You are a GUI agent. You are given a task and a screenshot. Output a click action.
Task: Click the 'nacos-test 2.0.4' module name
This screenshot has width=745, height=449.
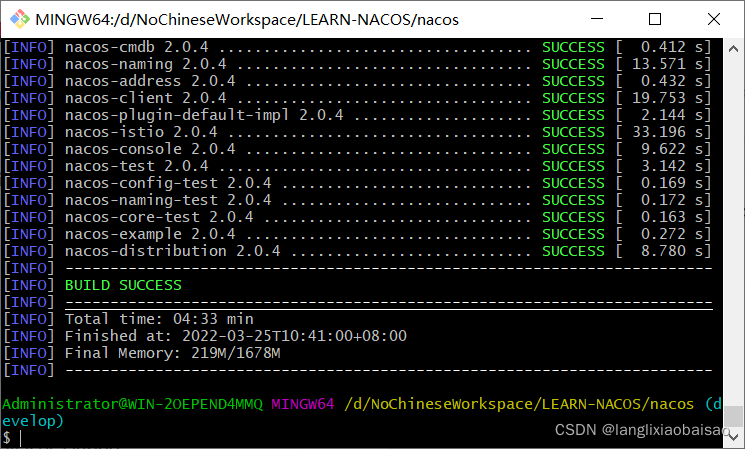[x=136, y=166]
